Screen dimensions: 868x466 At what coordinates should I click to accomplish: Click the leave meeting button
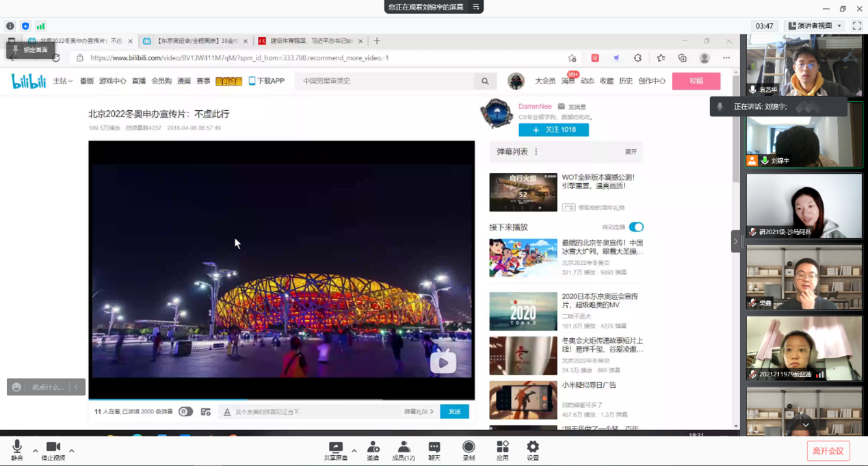click(828, 451)
